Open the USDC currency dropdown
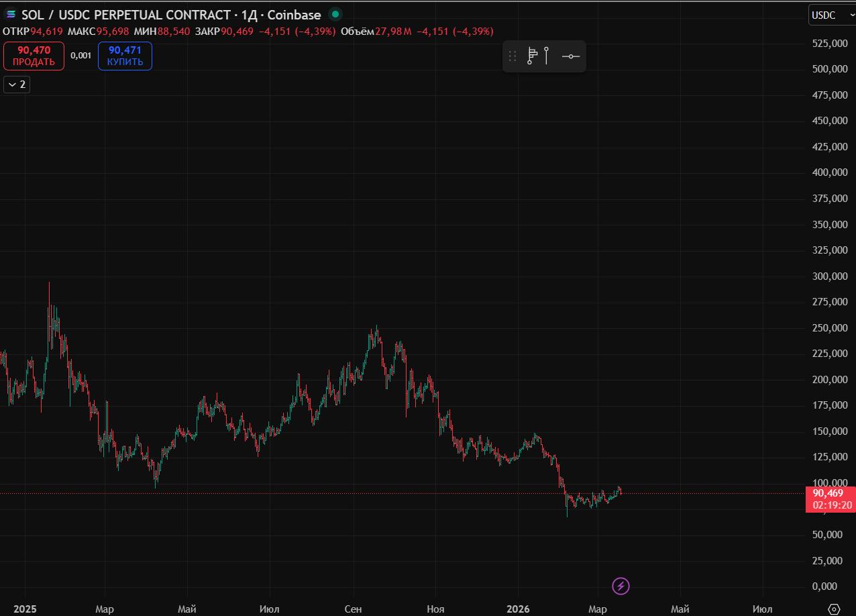The width and height of the screenshot is (856, 616). [831, 15]
